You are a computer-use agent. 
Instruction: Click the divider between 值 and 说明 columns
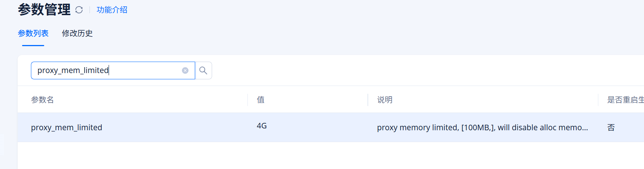tap(368, 100)
